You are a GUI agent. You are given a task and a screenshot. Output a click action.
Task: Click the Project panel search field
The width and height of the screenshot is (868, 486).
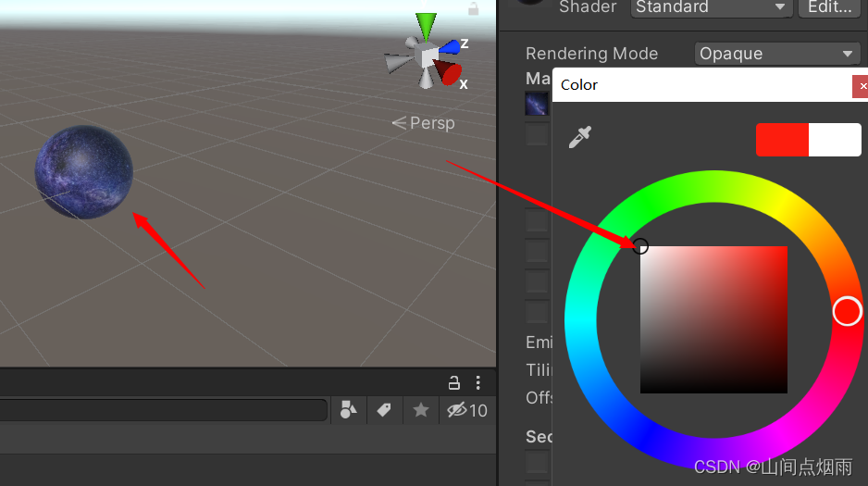coord(163,411)
